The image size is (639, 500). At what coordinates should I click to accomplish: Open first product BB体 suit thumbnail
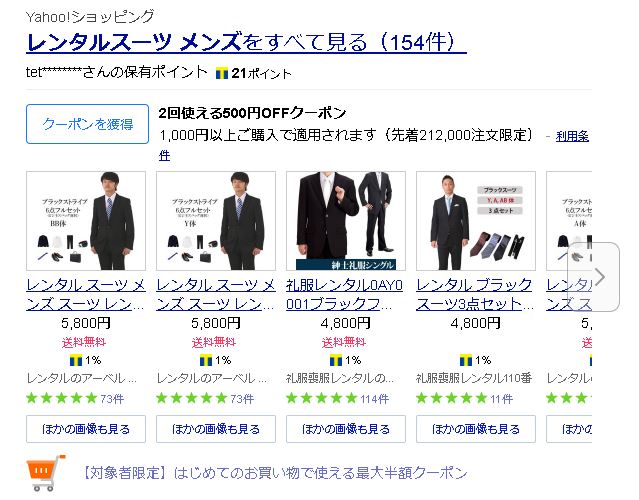coord(86,221)
